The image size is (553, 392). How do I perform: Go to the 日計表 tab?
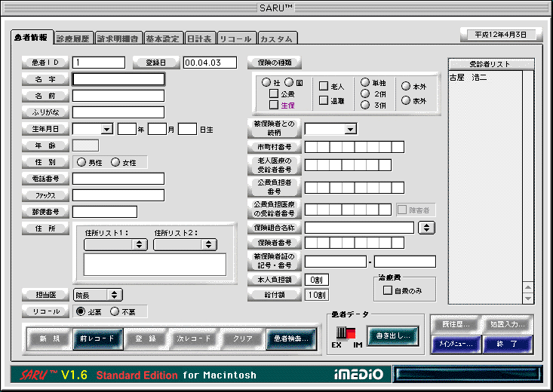click(x=200, y=38)
